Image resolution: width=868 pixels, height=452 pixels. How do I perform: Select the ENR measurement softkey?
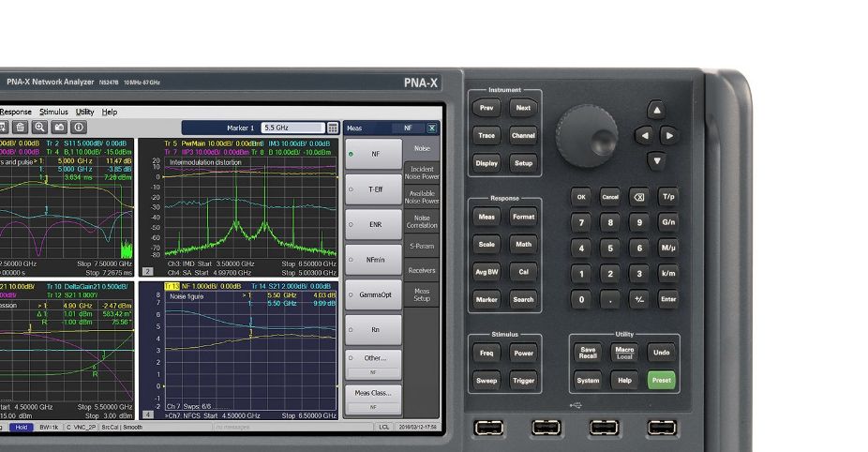tap(374, 224)
